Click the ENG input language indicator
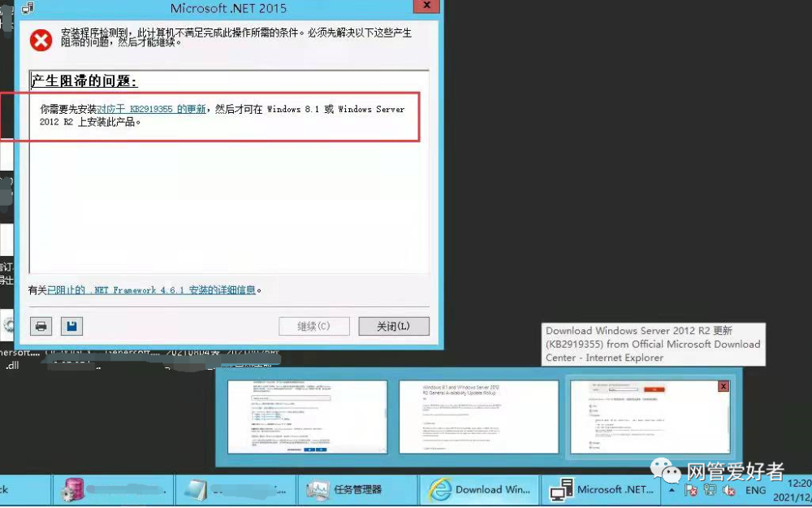 (x=755, y=490)
